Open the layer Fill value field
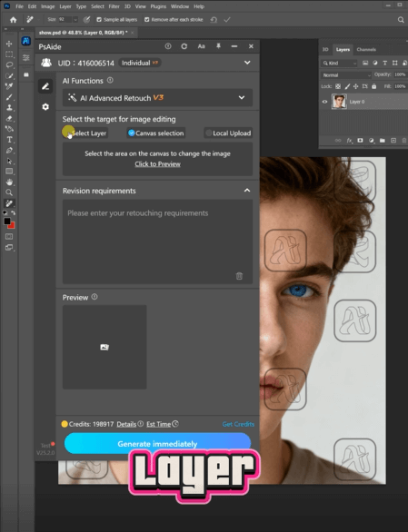 (x=400, y=86)
